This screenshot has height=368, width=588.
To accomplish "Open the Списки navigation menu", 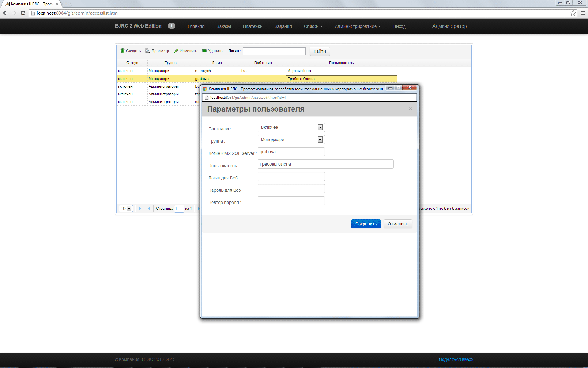I will 313,26.
